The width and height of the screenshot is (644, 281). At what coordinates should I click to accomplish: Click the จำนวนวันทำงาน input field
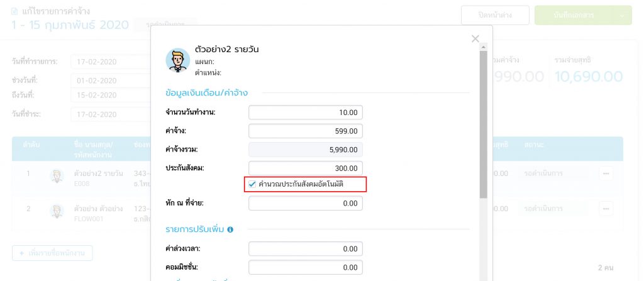click(306, 112)
